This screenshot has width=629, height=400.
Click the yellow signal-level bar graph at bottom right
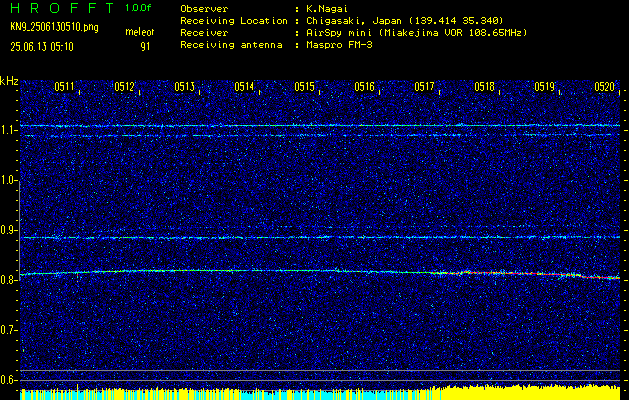(x=528, y=393)
